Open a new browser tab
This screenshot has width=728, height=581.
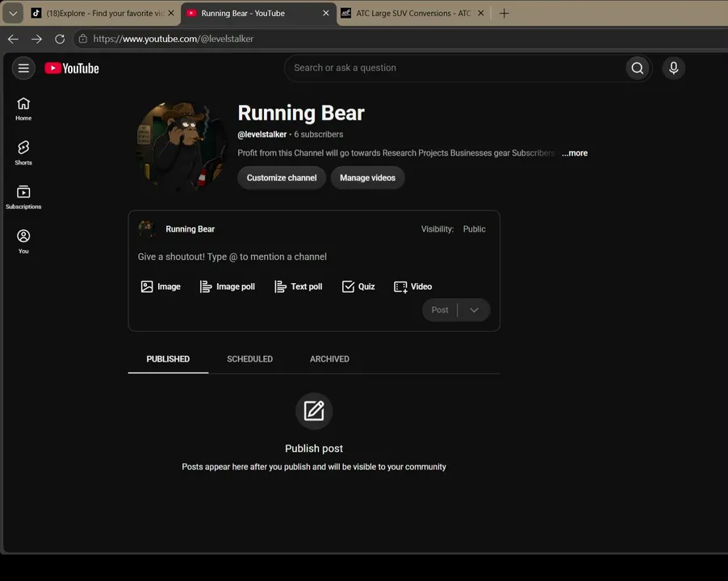point(504,13)
